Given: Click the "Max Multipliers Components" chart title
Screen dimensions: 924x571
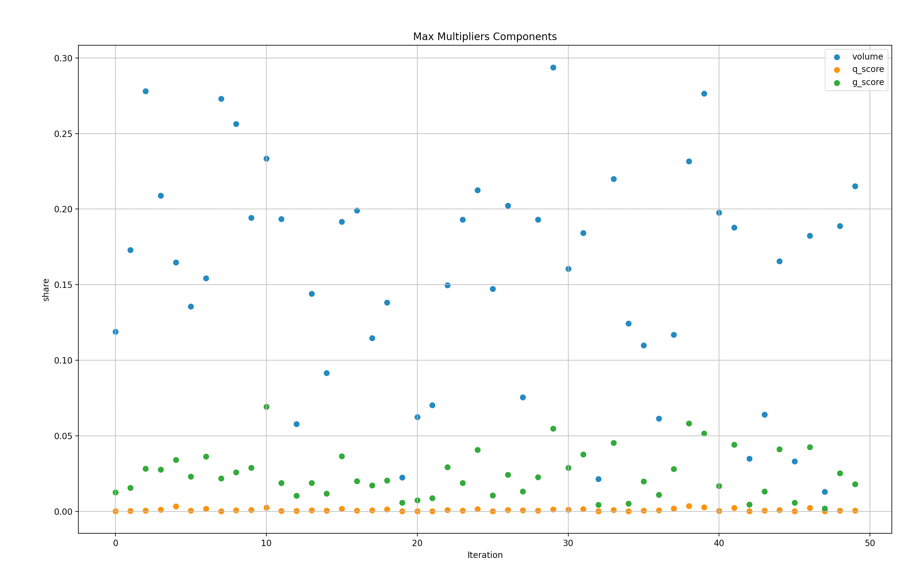Looking at the screenshot, I should 484,37.
